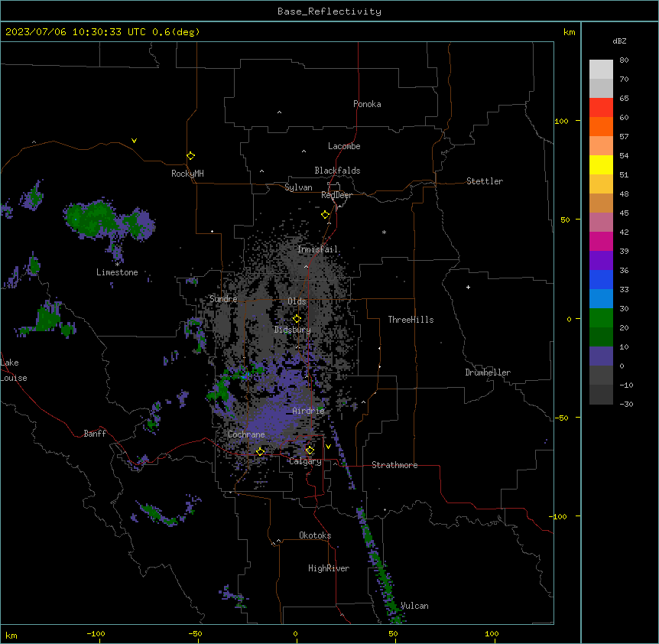Select the light blue 30-33 dBZ swatch

click(x=601, y=298)
